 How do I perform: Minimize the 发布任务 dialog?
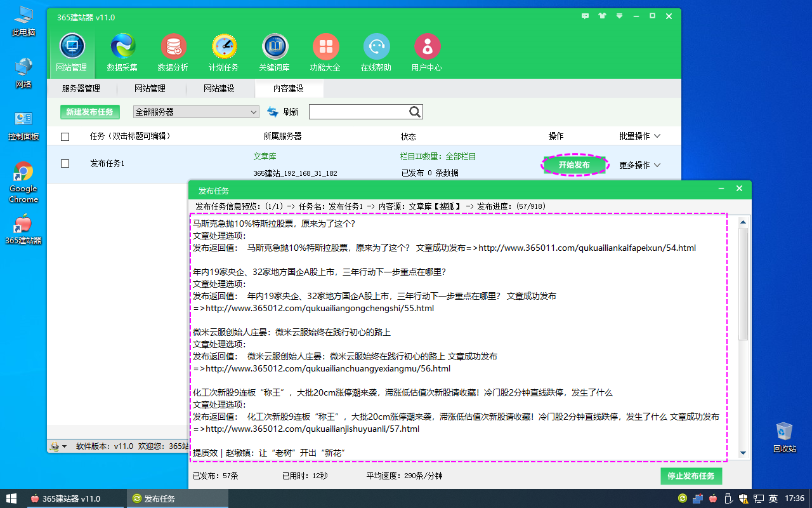tap(721, 189)
